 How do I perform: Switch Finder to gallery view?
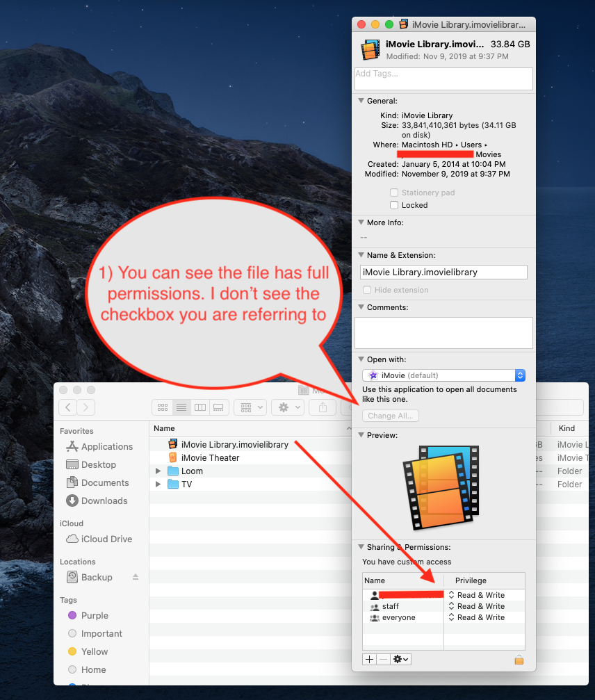click(219, 407)
